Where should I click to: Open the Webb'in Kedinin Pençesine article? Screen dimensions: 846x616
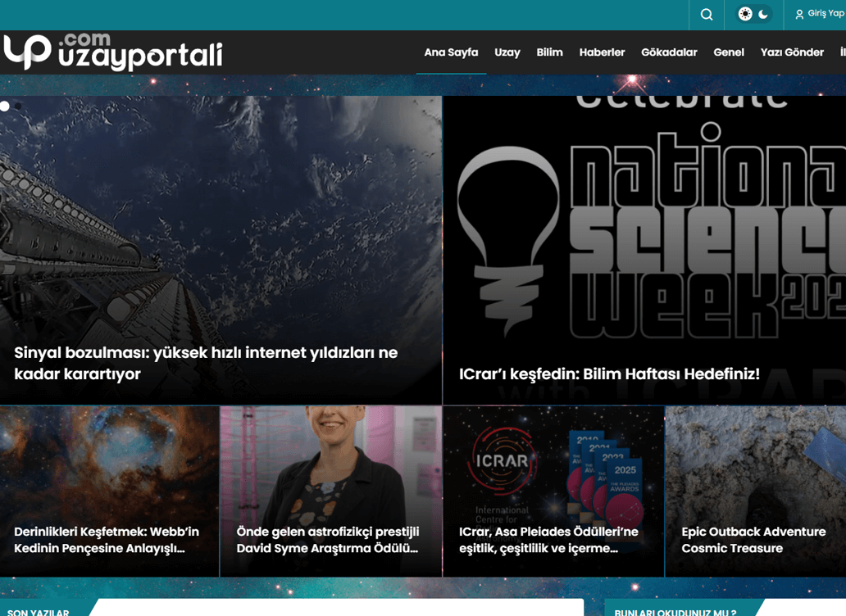[x=107, y=540]
